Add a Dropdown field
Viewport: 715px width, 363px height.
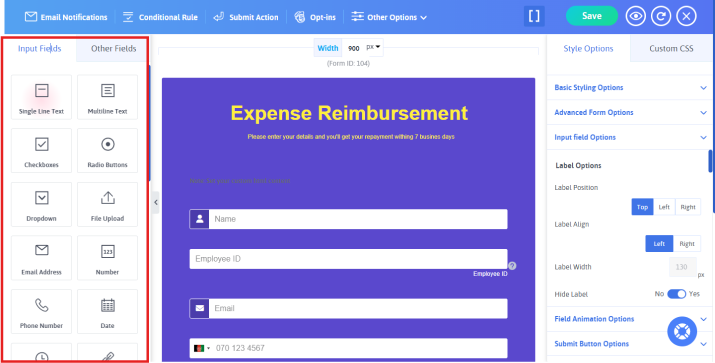(41, 204)
